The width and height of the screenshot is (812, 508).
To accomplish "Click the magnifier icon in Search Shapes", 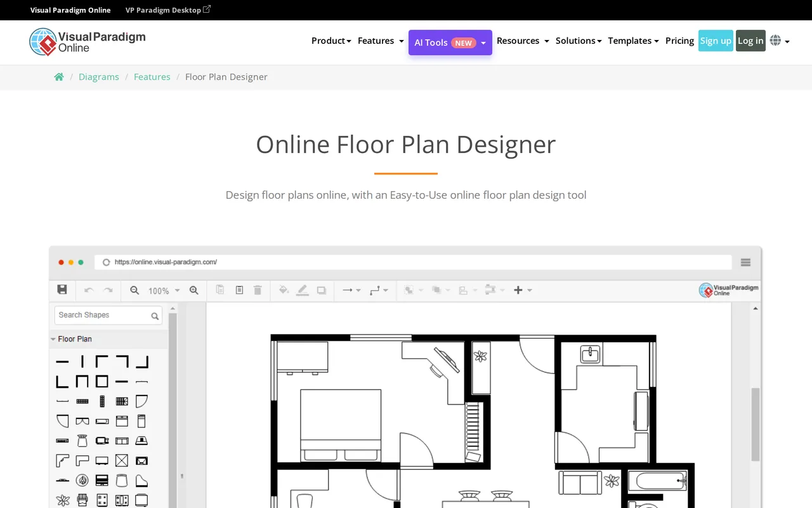I will coord(155,316).
